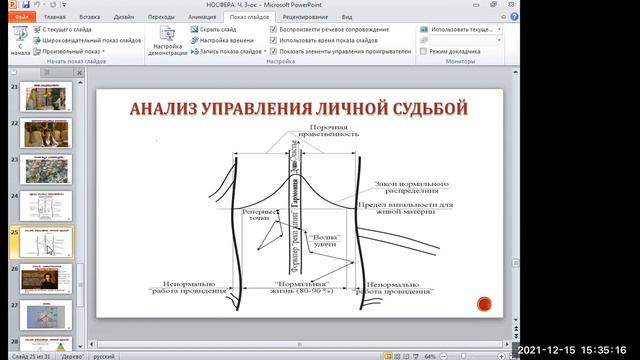This screenshot has width=640, height=360.
Task: Start show 'С текущего слайда'
Action: click(x=62, y=29)
